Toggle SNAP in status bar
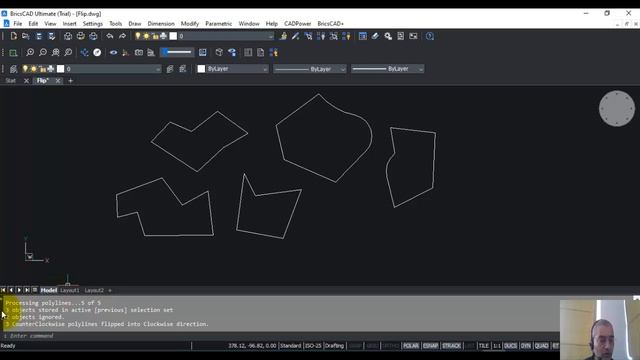640x360 pixels. pyautogui.click(x=355, y=346)
